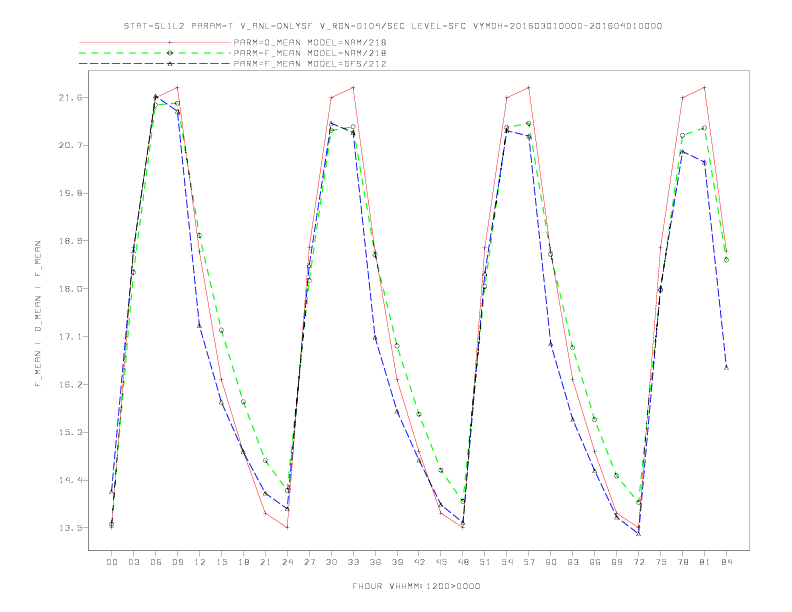Click x-axis forecast hour label 30
The image size is (792, 612).
[331, 562]
